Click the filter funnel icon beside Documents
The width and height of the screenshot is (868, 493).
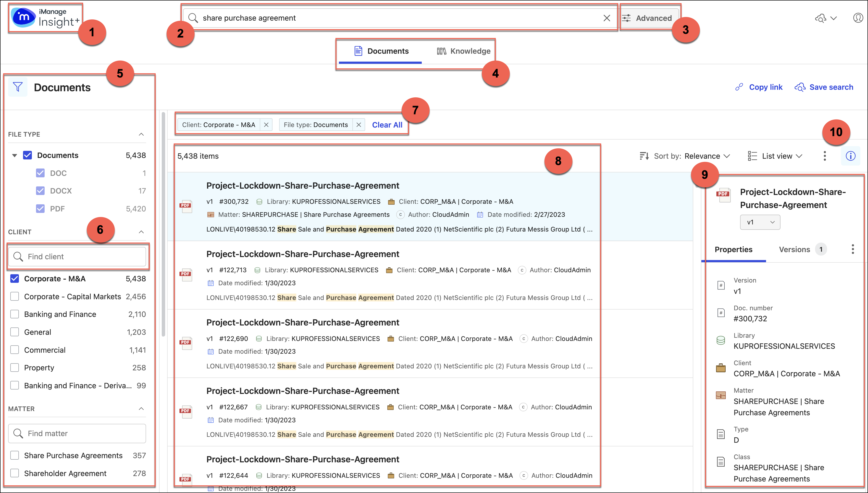point(18,87)
